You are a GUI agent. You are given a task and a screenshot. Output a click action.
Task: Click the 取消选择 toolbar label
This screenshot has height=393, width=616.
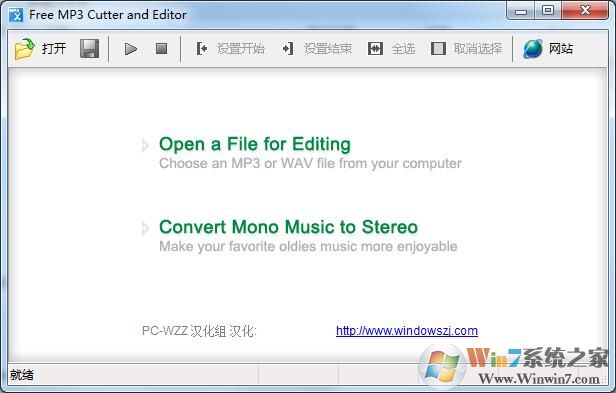click(x=478, y=49)
